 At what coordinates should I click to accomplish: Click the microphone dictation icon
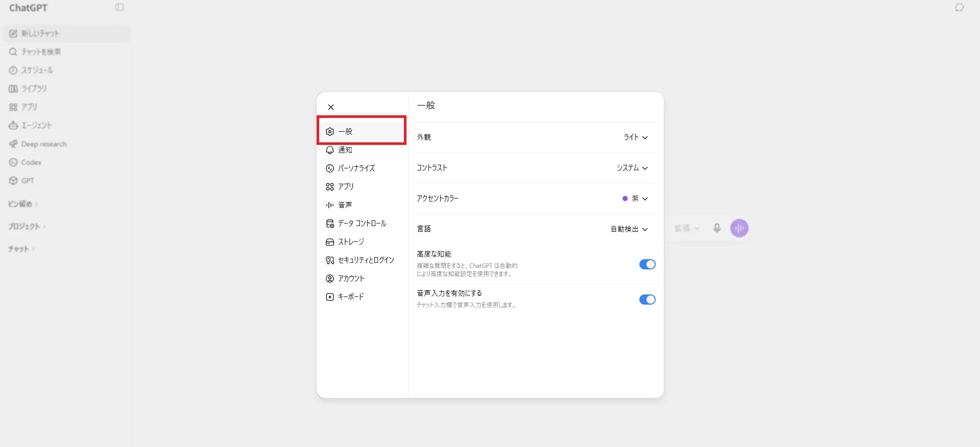coord(717,228)
